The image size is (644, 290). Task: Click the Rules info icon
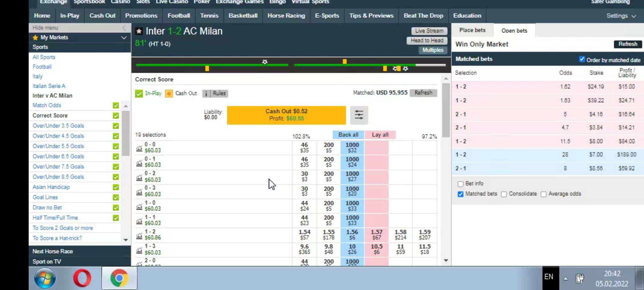tap(206, 93)
